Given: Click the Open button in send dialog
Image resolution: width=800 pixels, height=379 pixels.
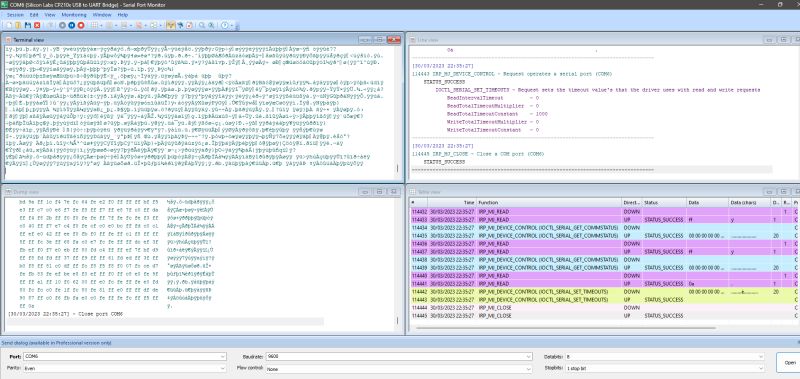Looking at the screenshot, I should 788,362.
